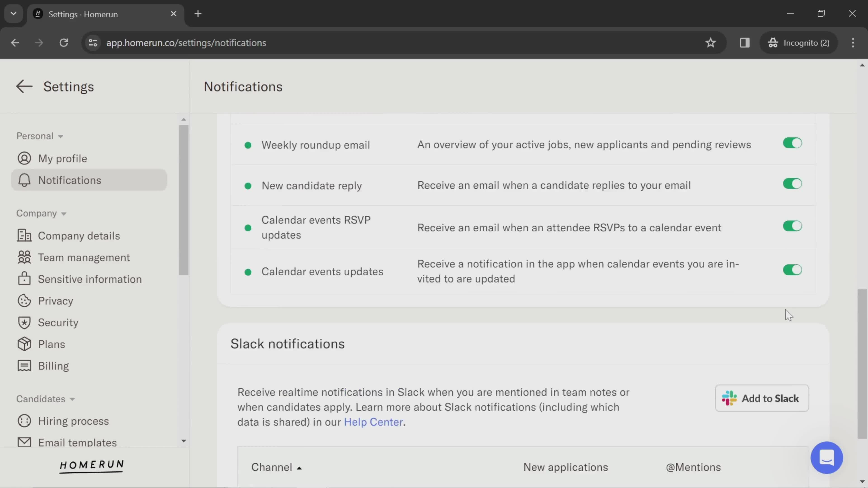Disable Calendar events updates switch
Screen dimensions: 868x488
792,270
